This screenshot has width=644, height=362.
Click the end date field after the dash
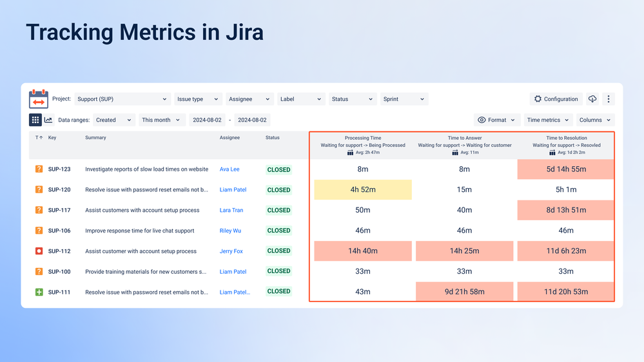click(x=252, y=120)
